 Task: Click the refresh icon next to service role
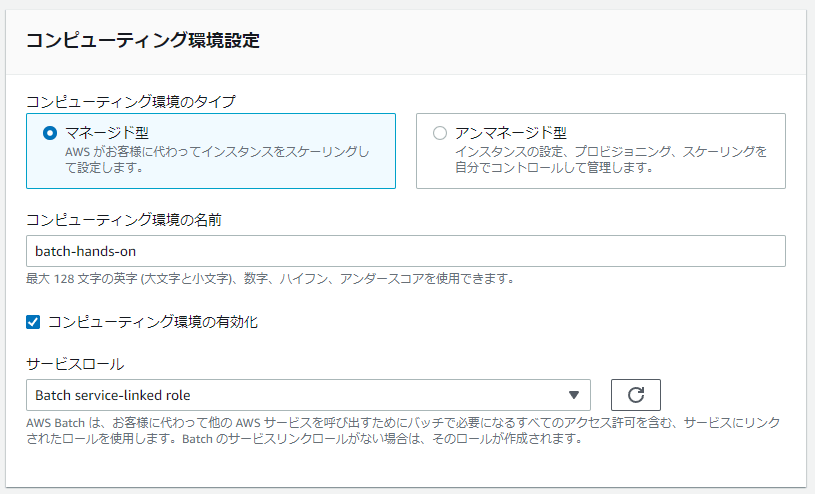tap(636, 395)
